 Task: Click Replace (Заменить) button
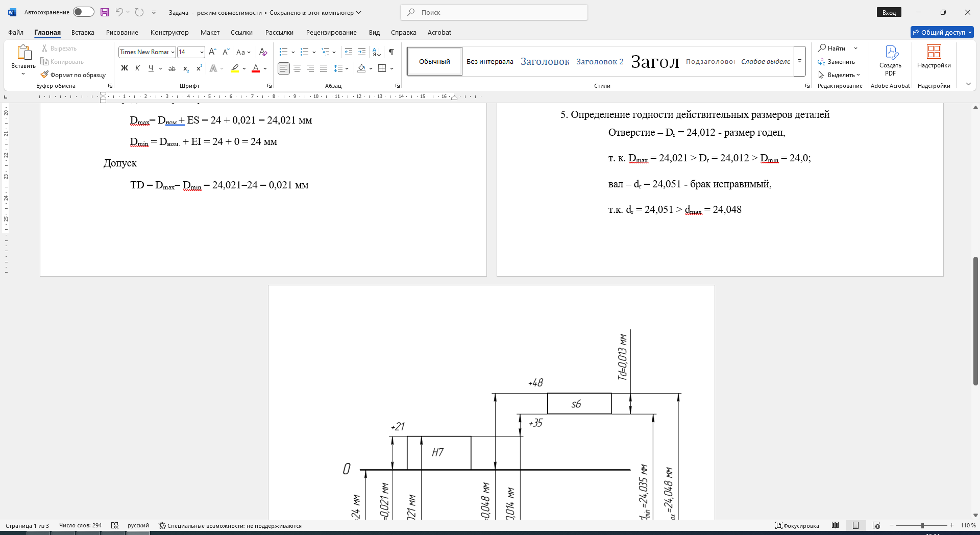(x=837, y=61)
